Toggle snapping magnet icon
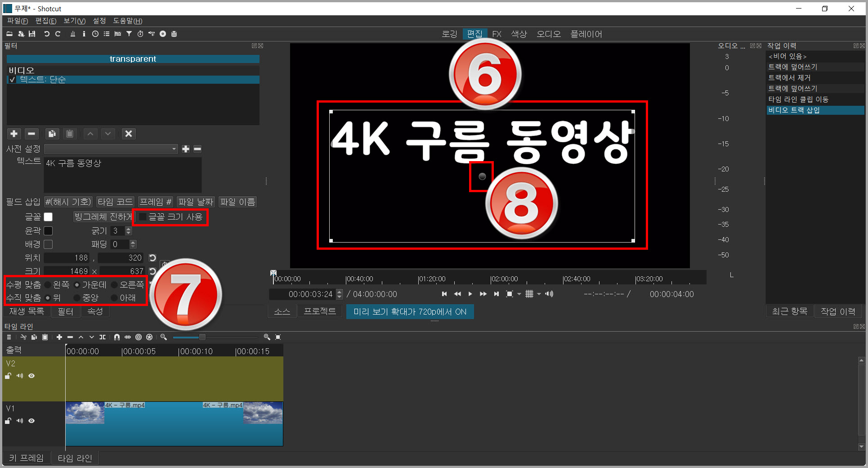The image size is (868, 468). 117,337
